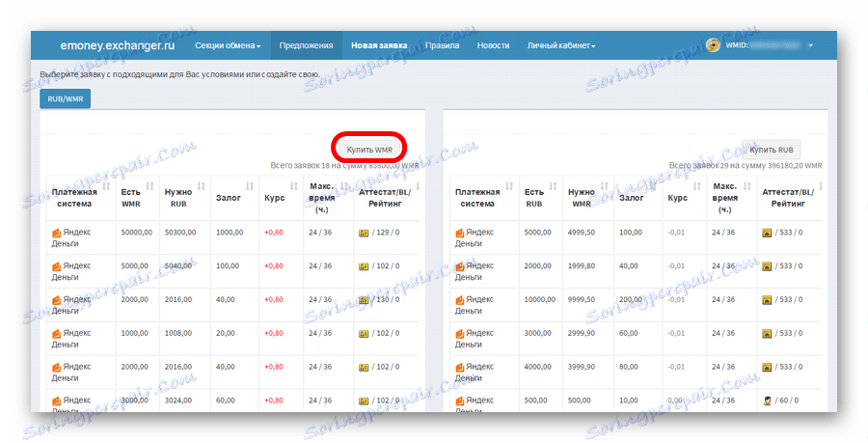This screenshot has width=868, height=443.
Task: Expand the Секции обмена dropdown menu
Action: pos(228,45)
